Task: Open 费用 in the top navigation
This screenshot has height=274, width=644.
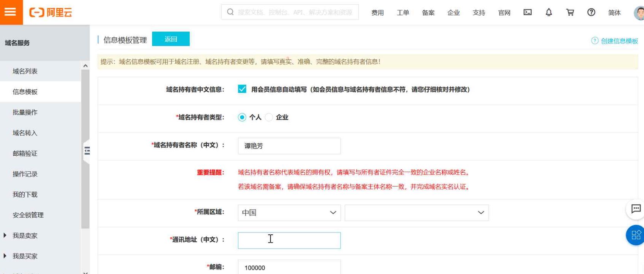Action: (377, 13)
